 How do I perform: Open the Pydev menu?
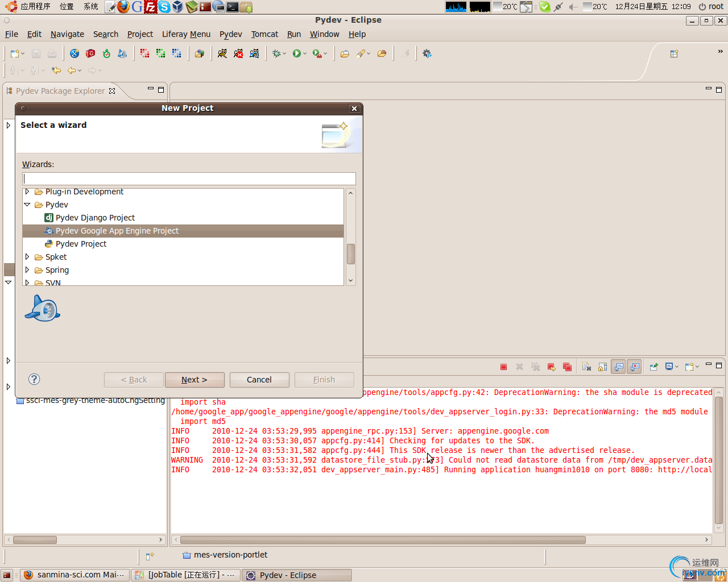coord(231,34)
